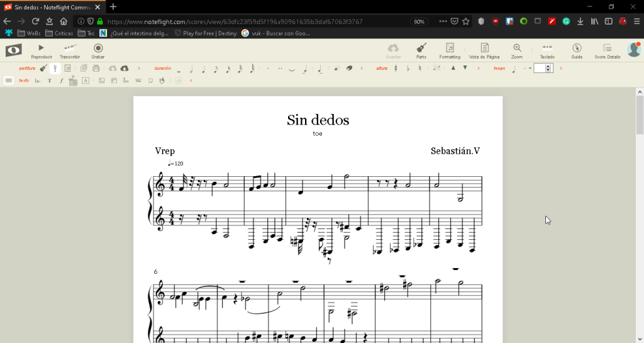Click the print score icon
The image size is (644, 343).
(97, 68)
